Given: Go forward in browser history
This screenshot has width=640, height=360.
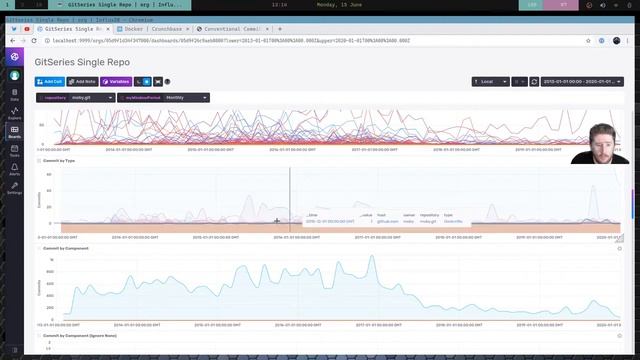Looking at the screenshot, I should [x=23, y=41].
